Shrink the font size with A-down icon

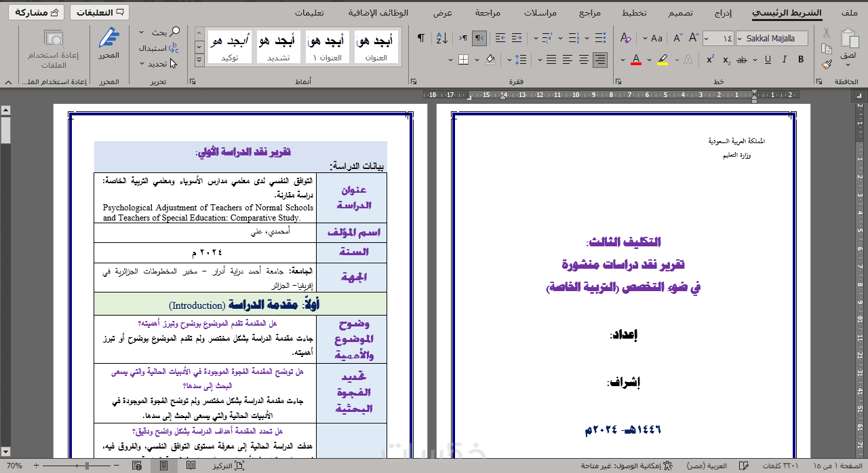(x=677, y=38)
